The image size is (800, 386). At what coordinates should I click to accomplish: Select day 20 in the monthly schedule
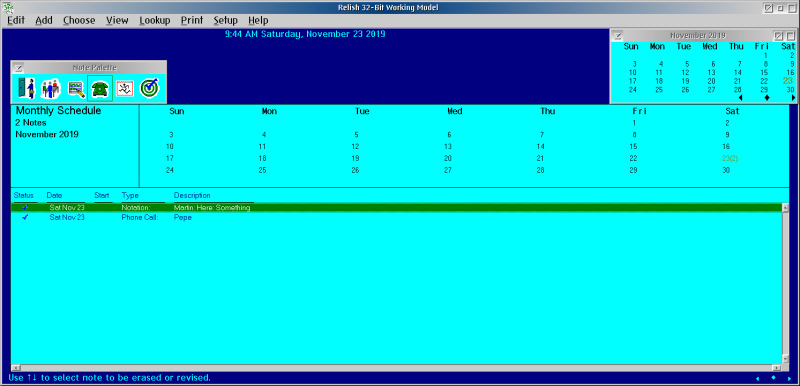point(448,159)
